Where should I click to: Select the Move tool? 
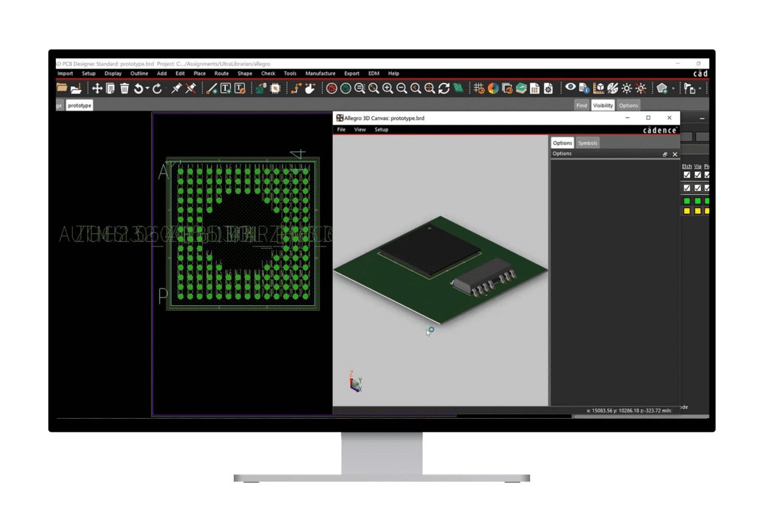pyautogui.click(x=97, y=88)
